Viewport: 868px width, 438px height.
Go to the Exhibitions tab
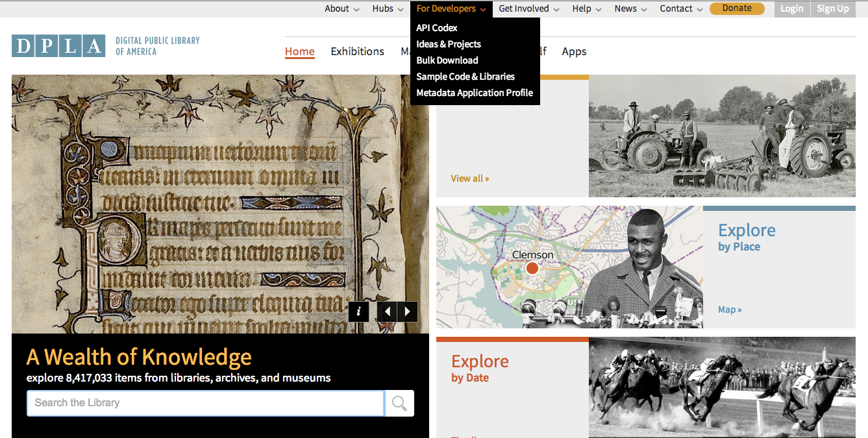click(x=358, y=52)
